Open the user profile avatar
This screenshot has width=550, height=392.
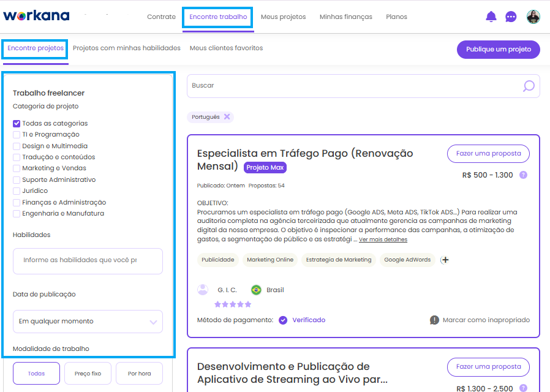[533, 17]
